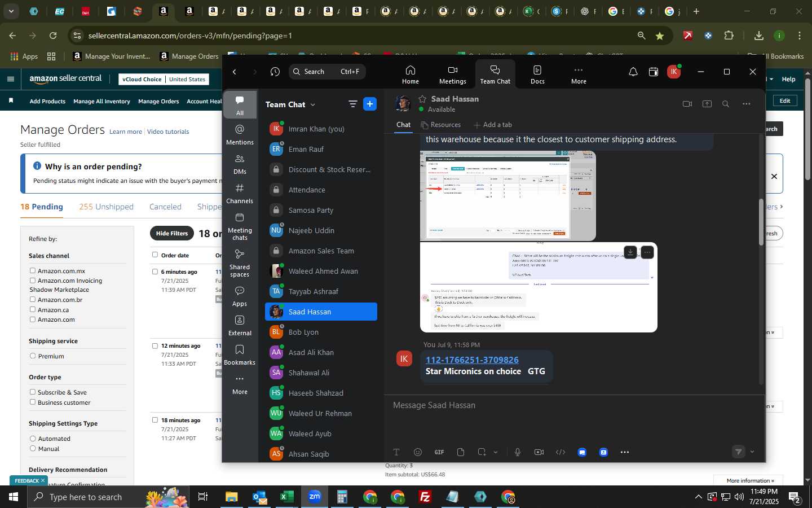812x508 pixels.
Task: Click Add a tab in chat header
Action: click(493, 125)
